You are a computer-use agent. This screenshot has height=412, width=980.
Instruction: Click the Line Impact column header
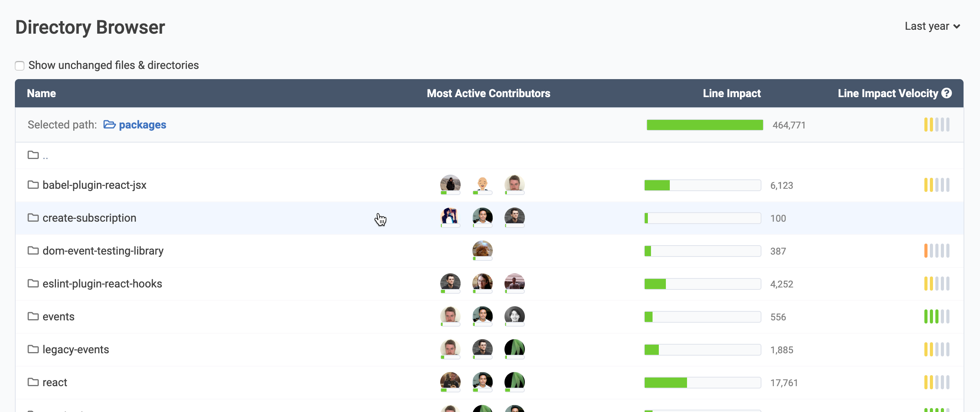731,93
